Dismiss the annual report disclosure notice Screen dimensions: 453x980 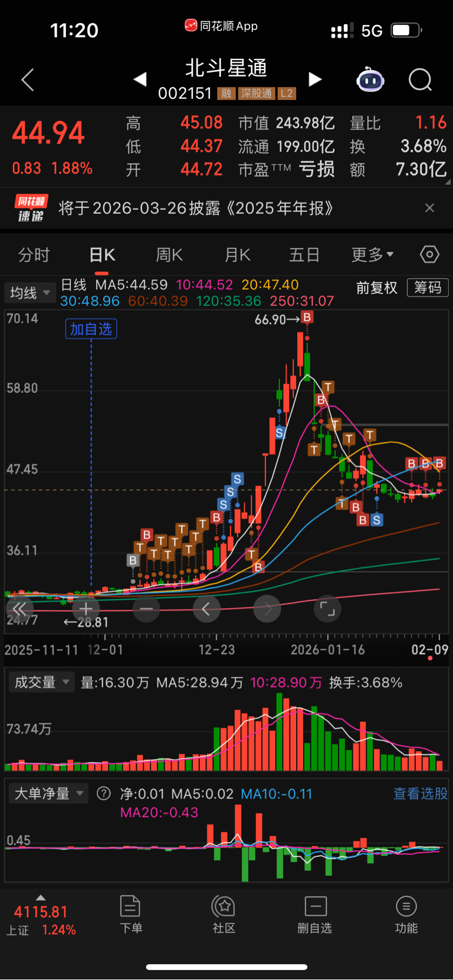pos(429,208)
